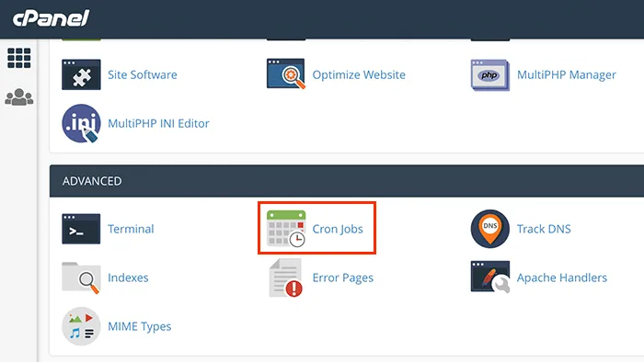Open the MIME Types link
Screen dimensions: 644x362
click(140, 327)
